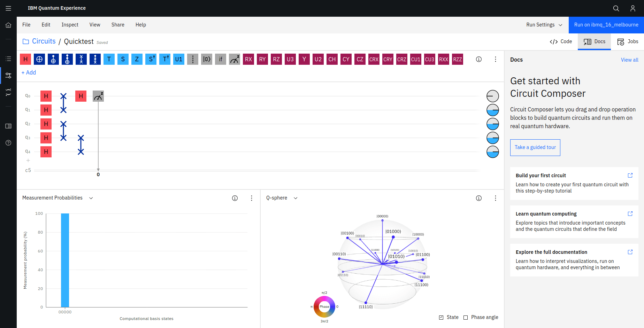Click the Phase color wheel legend

click(324, 307)
